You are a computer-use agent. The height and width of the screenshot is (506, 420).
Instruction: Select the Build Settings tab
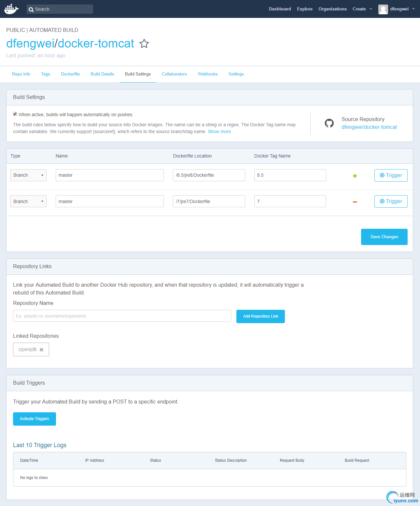138,74
